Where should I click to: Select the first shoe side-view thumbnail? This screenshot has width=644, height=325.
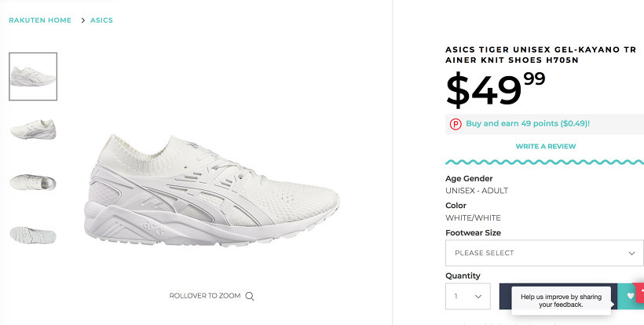pyautogui.click(x=33, y=76)
